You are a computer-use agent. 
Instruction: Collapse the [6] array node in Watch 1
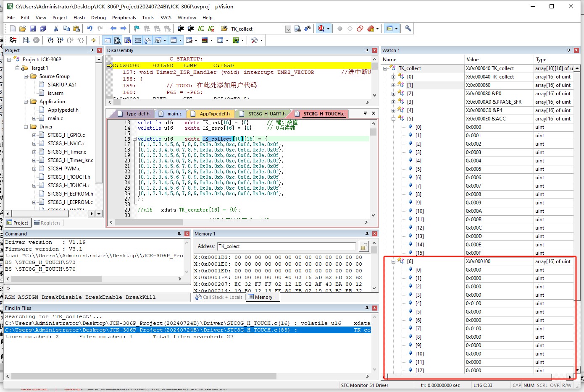(x=393, y=261)
